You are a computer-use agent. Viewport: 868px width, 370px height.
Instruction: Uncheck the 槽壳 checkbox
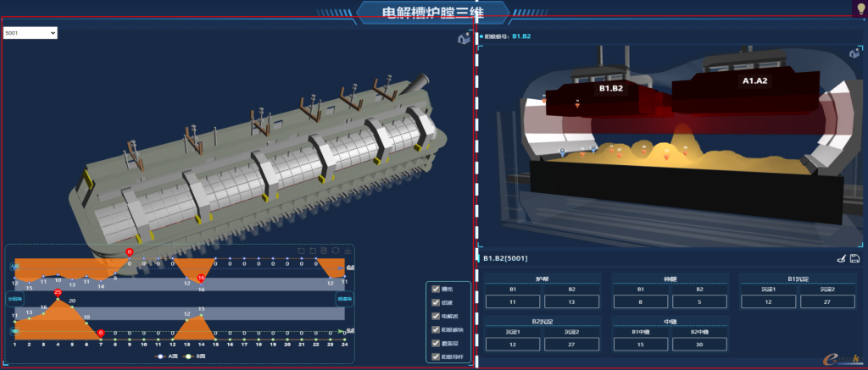click(x=436, y=289)
